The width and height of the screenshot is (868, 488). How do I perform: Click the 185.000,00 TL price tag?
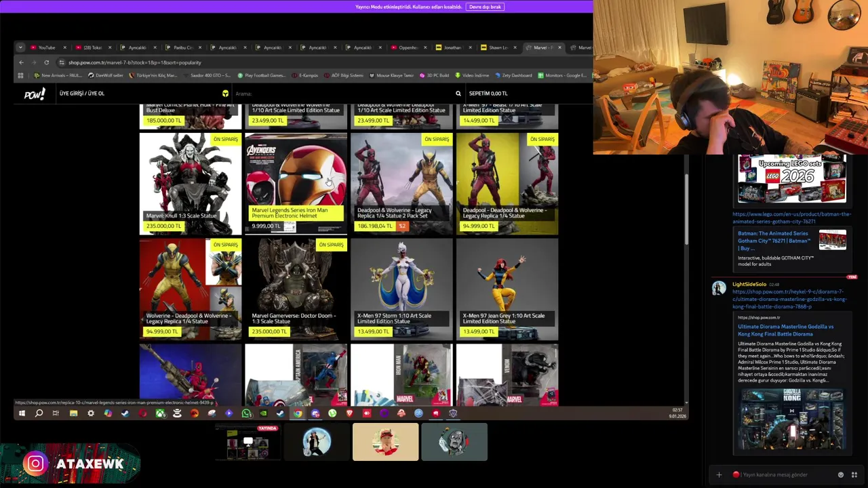coord(163,121)
